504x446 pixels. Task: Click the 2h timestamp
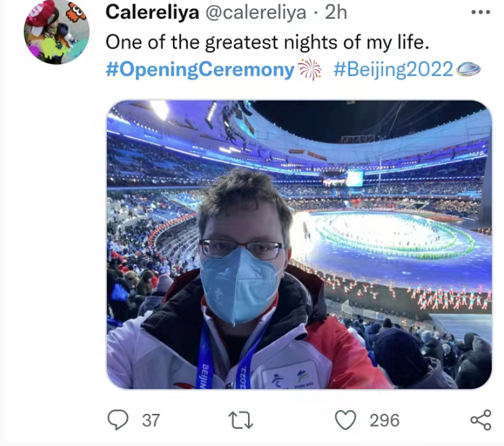(335, 12)
